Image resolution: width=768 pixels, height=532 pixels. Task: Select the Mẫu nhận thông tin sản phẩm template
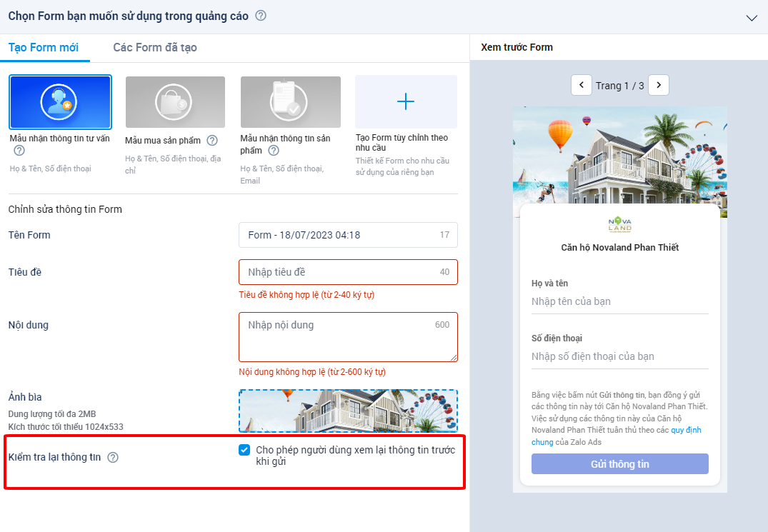pos(290,101)
